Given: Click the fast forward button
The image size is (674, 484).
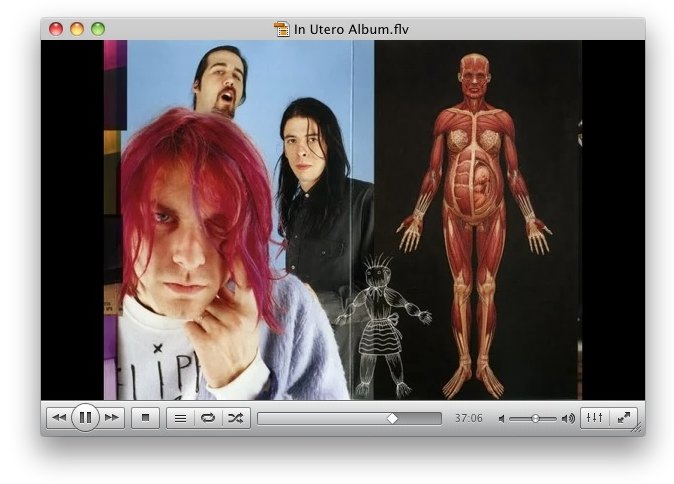Looking at the screenshot, I should coord(112,417).
